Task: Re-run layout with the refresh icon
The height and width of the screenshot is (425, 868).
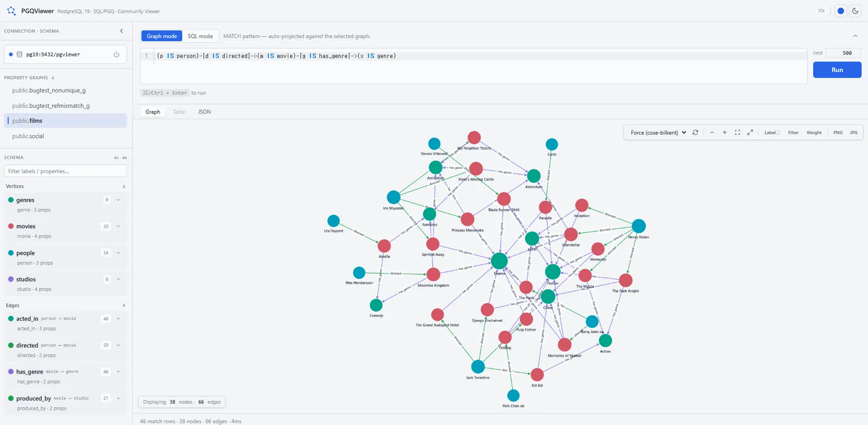Action: click(695, 132)
